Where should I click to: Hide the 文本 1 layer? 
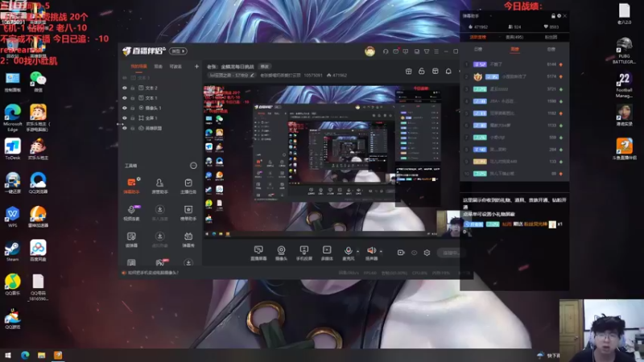point(125,97)
